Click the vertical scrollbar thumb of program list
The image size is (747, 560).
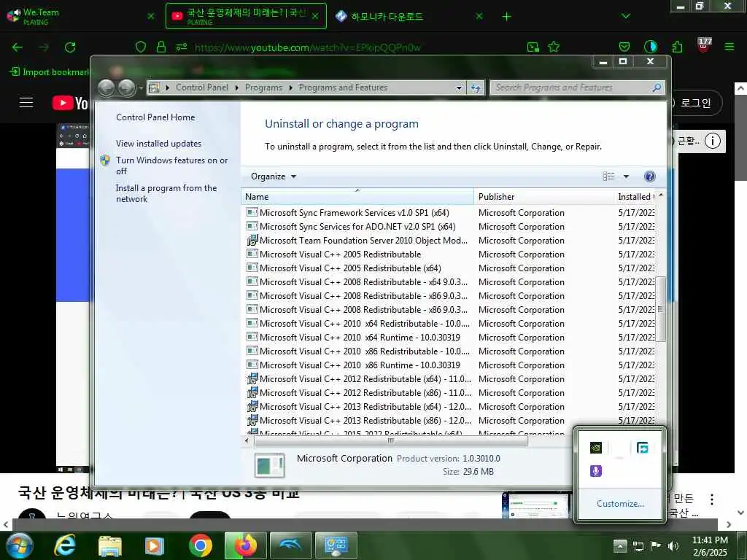pyautogui.click(x=660, y=309)
